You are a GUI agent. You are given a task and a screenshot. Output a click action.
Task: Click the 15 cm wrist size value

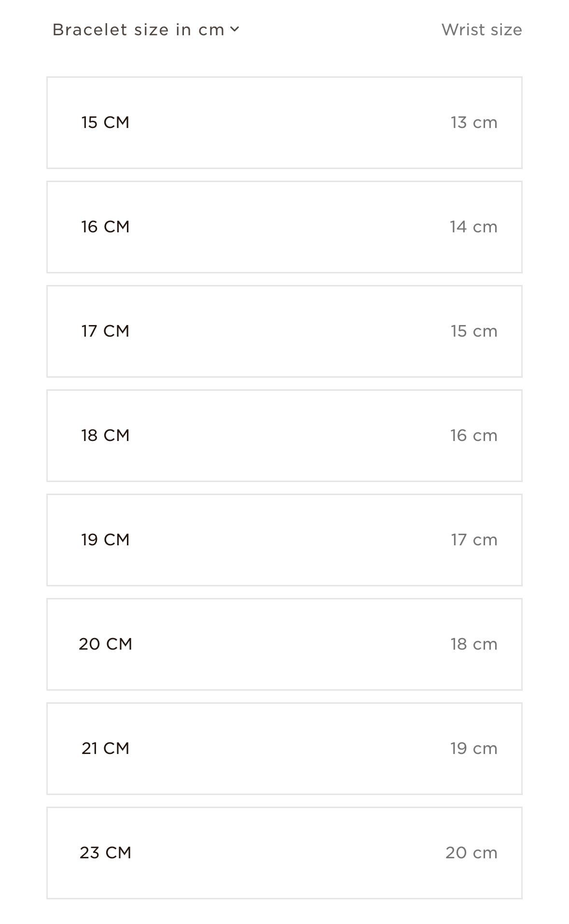[x=473, y=331]
